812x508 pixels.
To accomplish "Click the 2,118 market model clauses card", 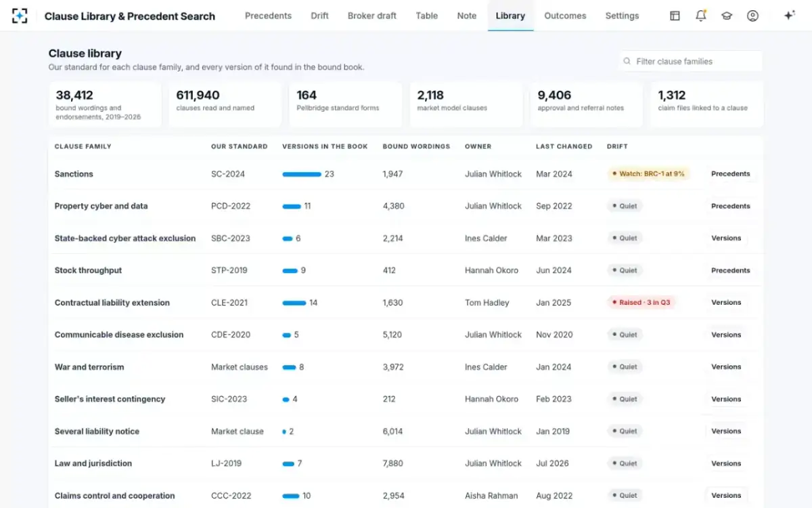I will pos(466,104).
